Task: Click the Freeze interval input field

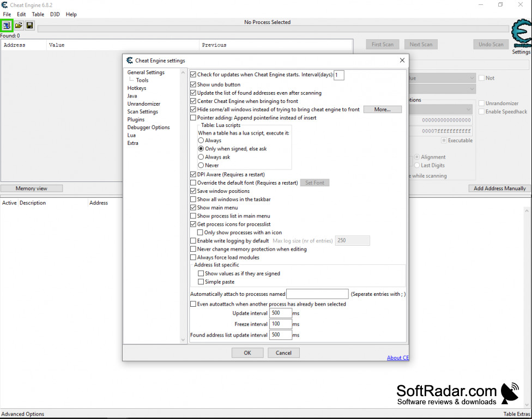Action: pos(281,324)
